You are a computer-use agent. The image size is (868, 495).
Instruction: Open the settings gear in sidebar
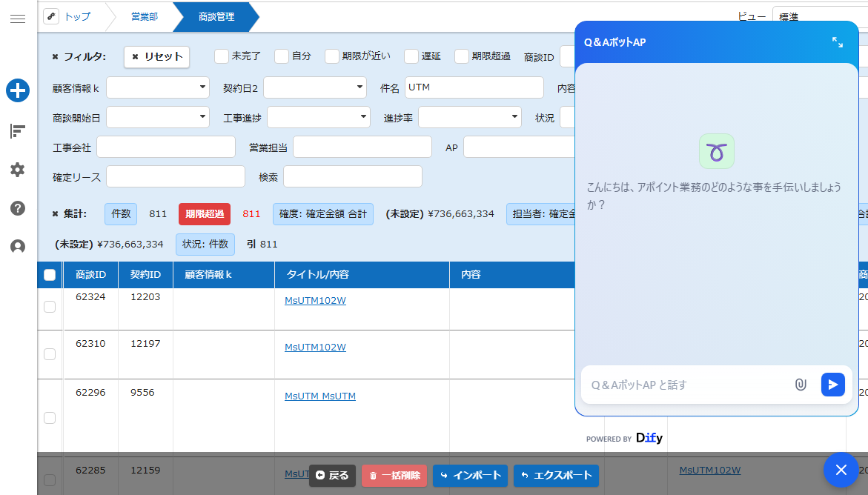18,170
